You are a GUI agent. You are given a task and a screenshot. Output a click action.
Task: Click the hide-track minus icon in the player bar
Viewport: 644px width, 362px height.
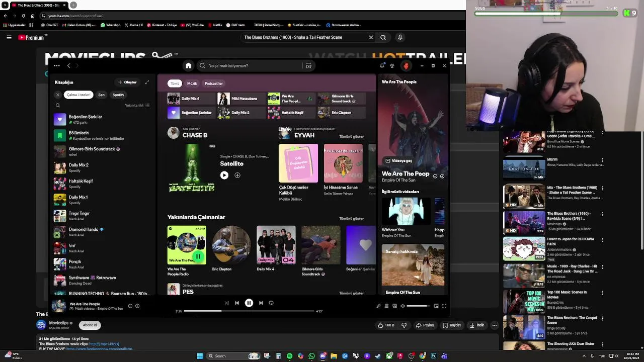pos(130,306)
